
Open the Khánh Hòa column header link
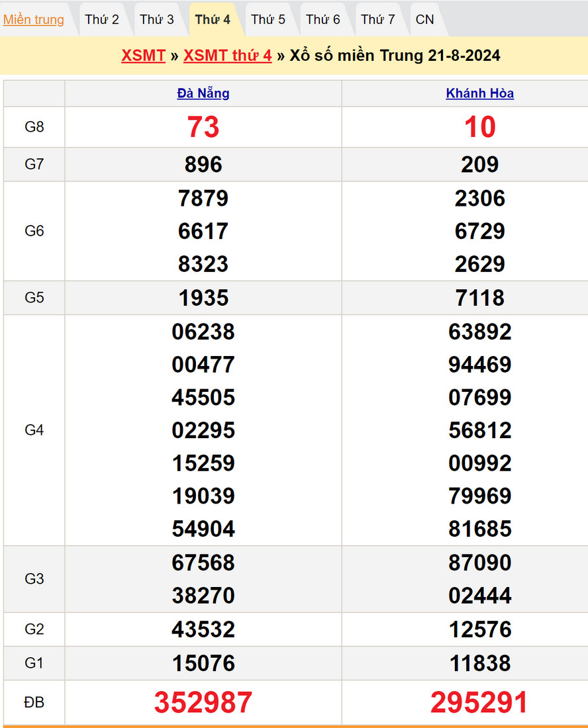point(480,93)
